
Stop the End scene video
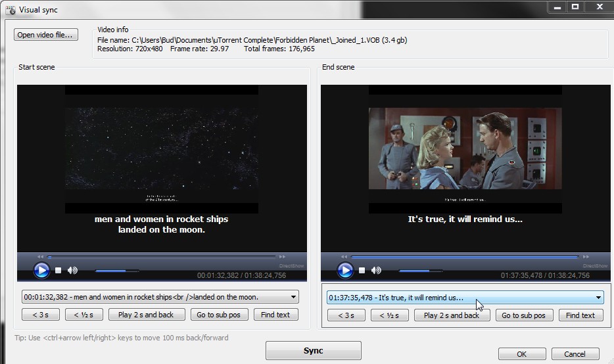(362, 271)
